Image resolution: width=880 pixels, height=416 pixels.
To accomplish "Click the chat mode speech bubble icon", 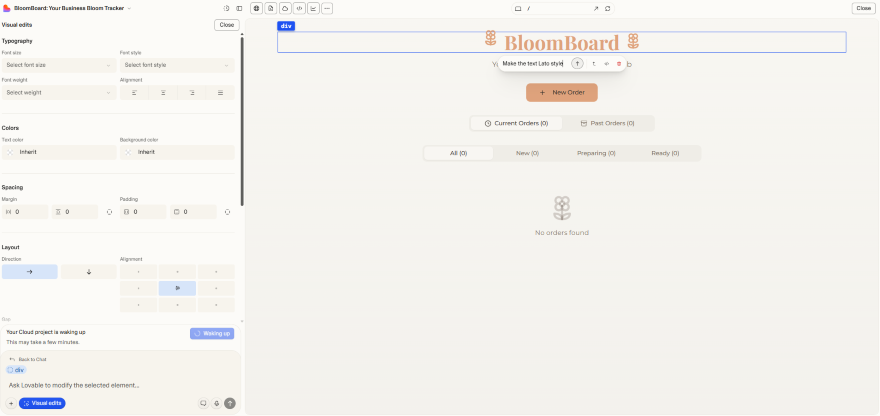I will (203, 403).
